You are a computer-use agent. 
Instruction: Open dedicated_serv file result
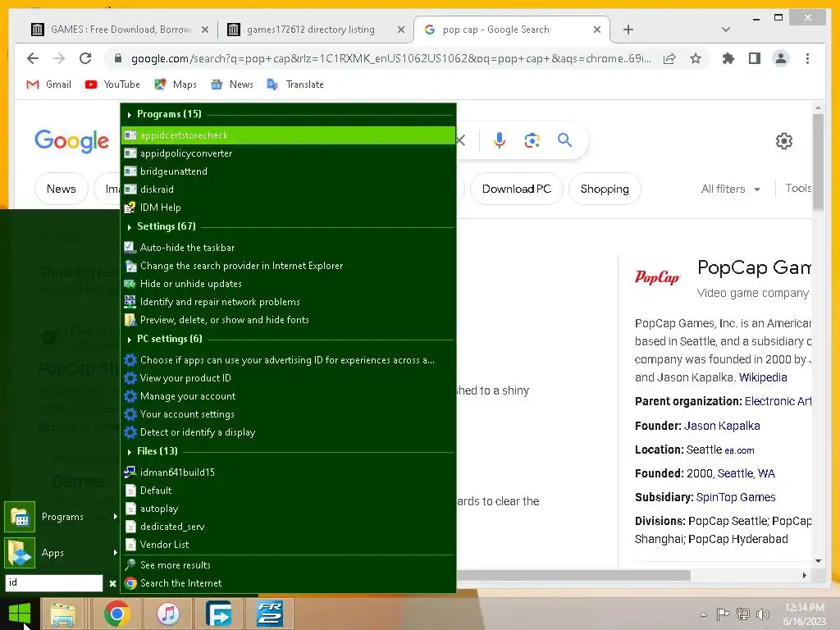coord(288,527)
